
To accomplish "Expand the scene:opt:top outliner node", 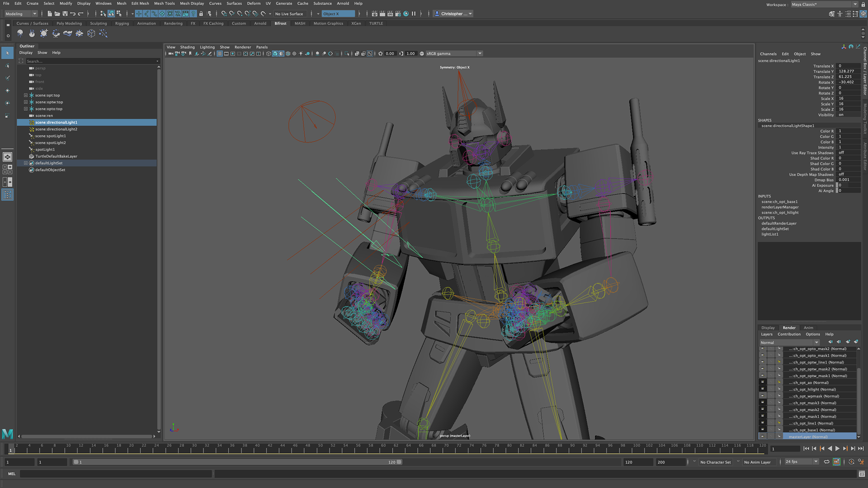I will [26, 95].
